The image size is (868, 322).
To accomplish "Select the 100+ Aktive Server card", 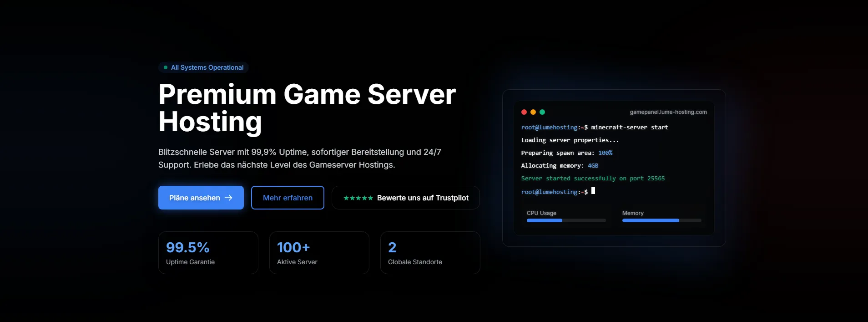I will [319, 253].
